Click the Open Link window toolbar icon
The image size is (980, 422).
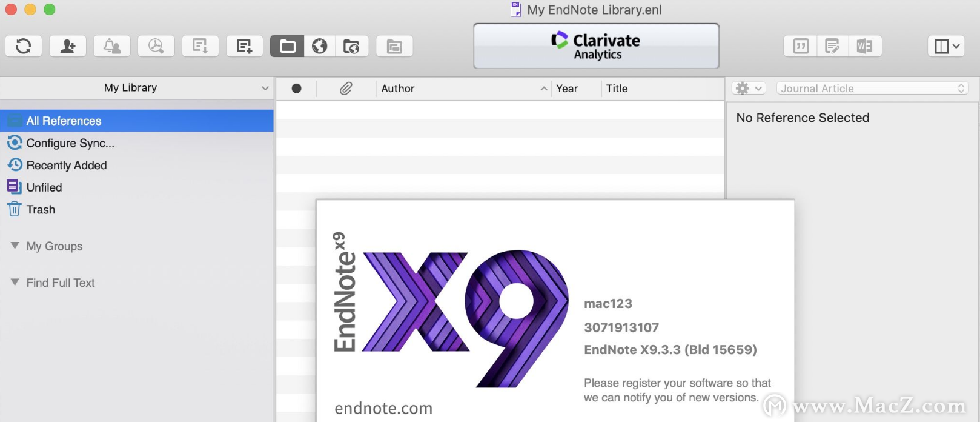394,46
